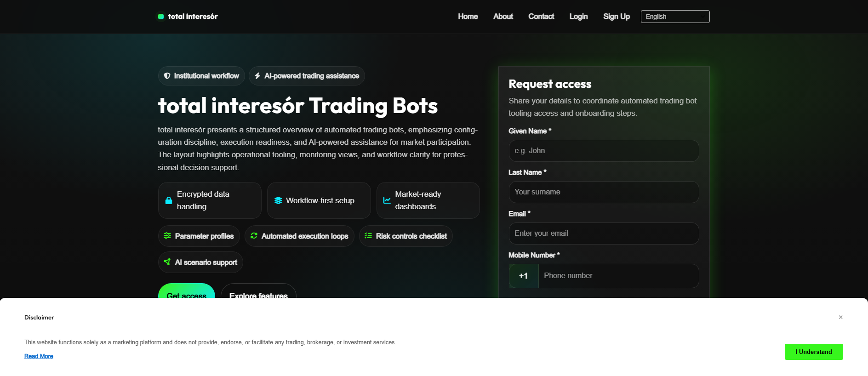Click the Institutional workflow badge
868x376 pixels.
(201, 76)
